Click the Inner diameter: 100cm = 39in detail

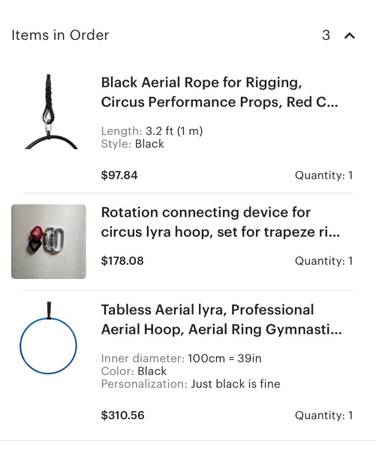[x=181, y=358]
